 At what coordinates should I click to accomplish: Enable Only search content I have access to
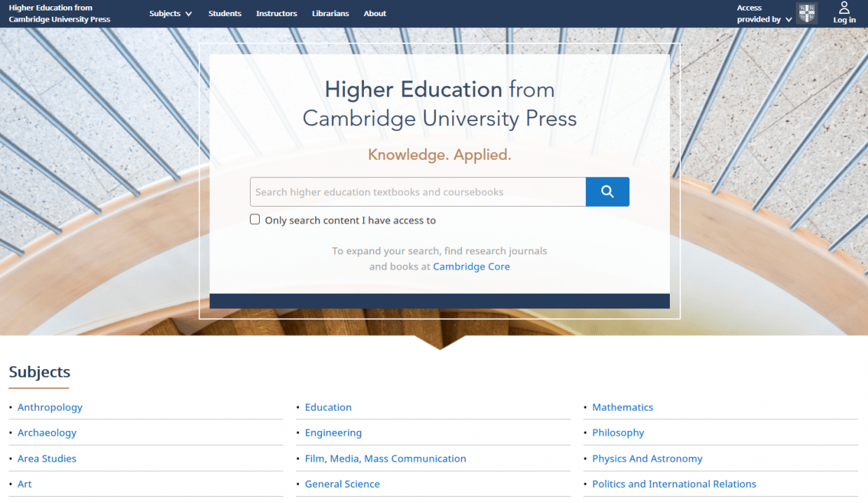point(255,220)
